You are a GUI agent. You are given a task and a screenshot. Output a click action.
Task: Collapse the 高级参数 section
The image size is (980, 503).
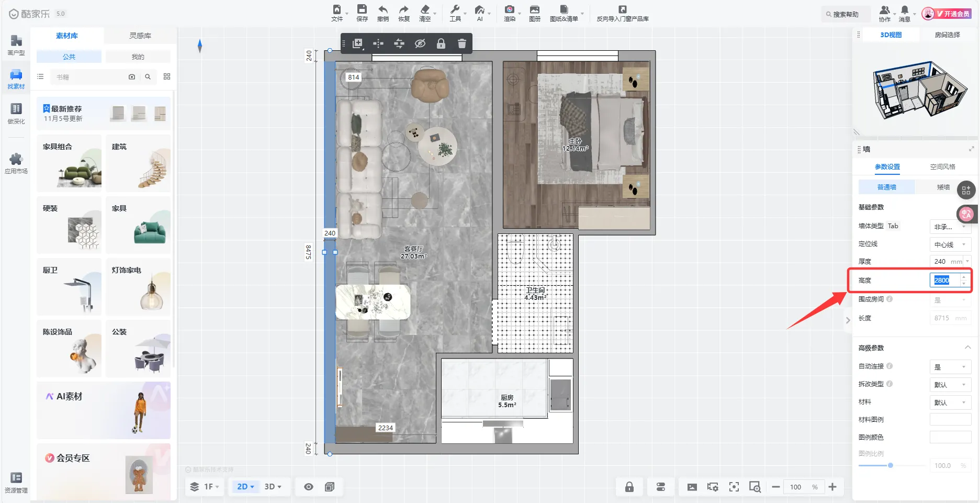[967, 348]
